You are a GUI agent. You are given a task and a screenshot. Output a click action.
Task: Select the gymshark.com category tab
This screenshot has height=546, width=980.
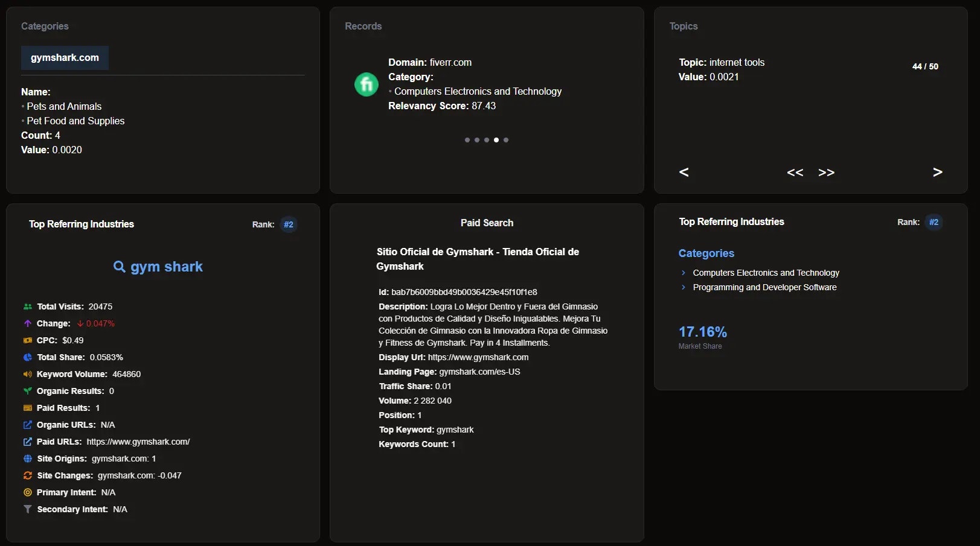65,58
